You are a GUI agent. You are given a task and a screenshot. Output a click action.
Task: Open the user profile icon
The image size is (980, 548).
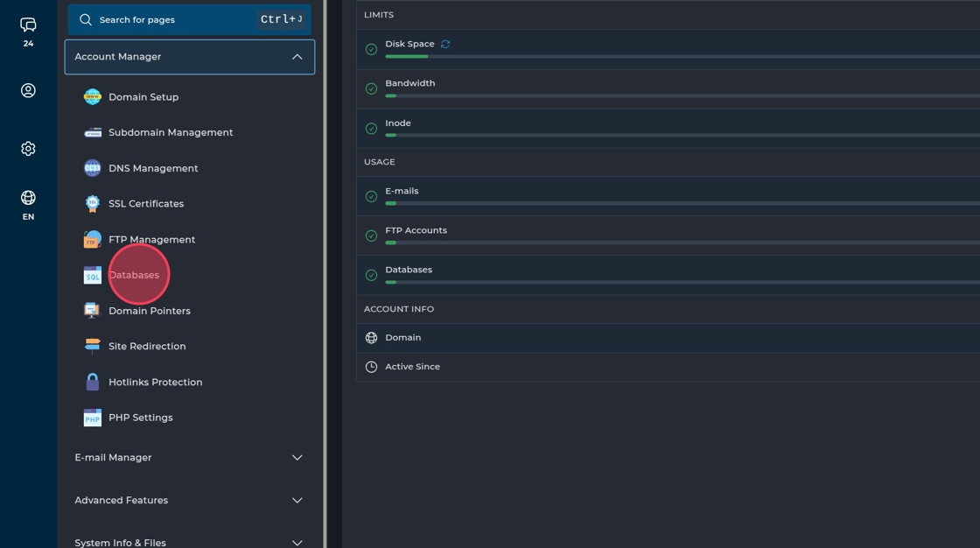[x=28, y=90]
